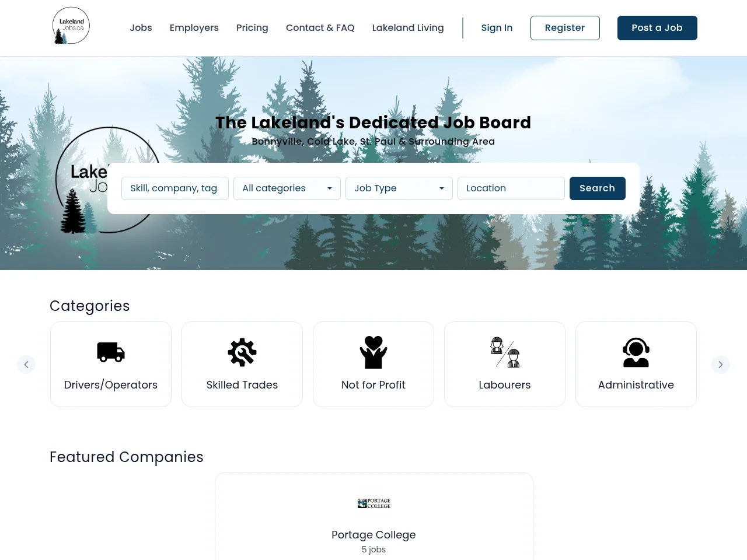Screen dimensions: 747x560
Task: Click the Portage College logo
Action: tap(374, 503)
